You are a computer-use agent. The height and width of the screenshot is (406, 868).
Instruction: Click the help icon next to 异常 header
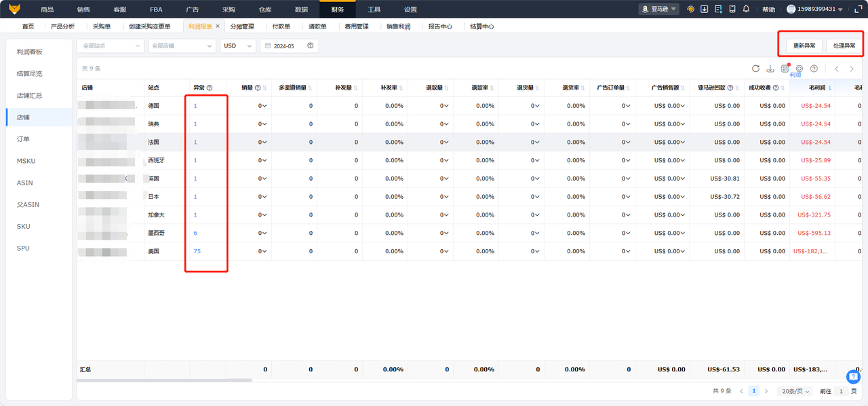point(210,88)
